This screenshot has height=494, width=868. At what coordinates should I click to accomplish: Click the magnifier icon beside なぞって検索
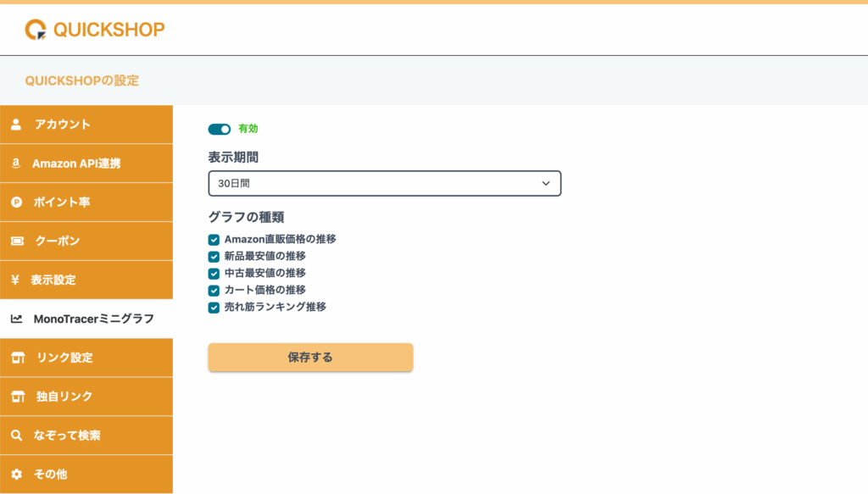click(17, 436)
